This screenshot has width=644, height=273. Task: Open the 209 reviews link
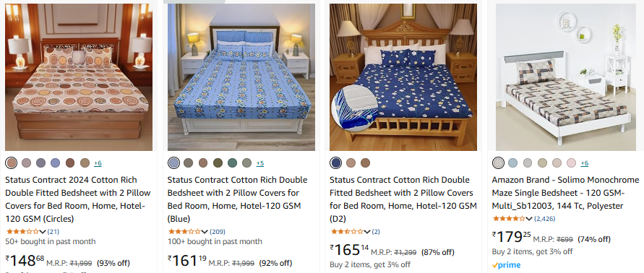point(218,232)
